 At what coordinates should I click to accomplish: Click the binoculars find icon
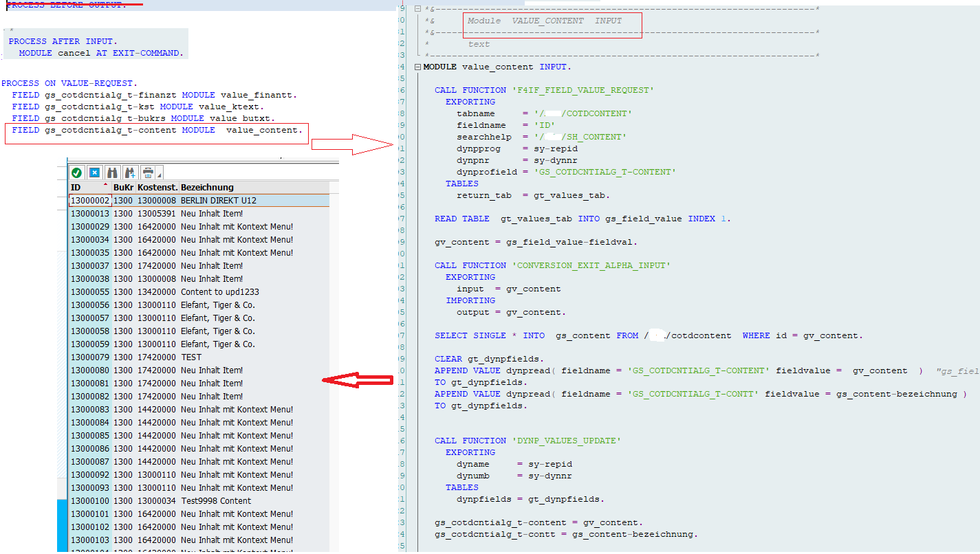pos(112,173)
